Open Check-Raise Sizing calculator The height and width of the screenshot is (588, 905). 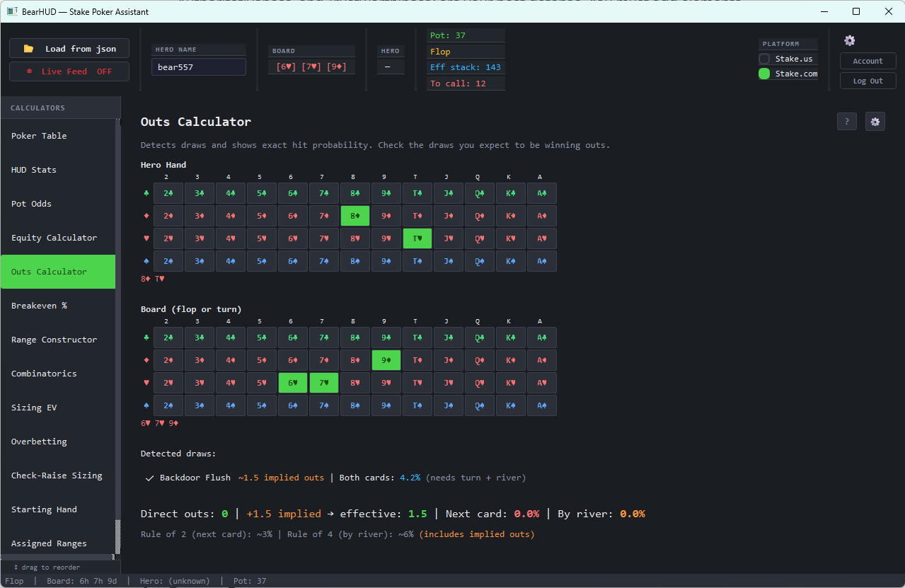click(58, 475)
